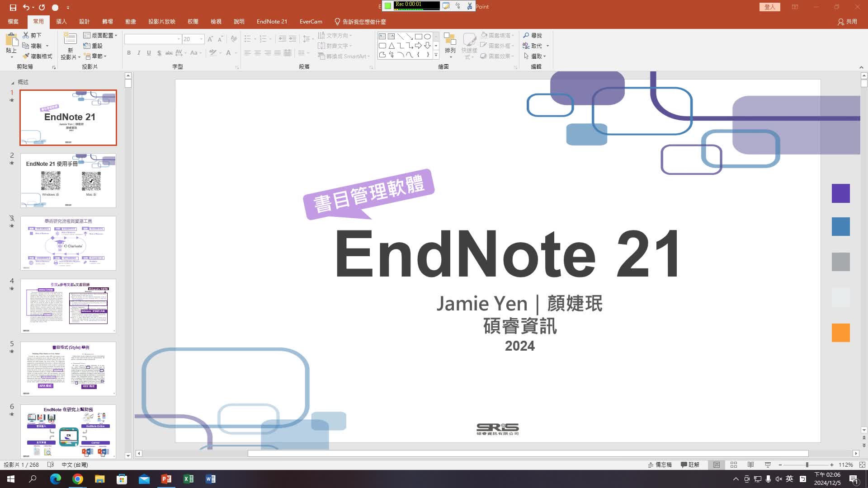Collapse the 概述 section in slide panel
The image size is (868, 488).
pyautogui.click(x=13, y=82)
